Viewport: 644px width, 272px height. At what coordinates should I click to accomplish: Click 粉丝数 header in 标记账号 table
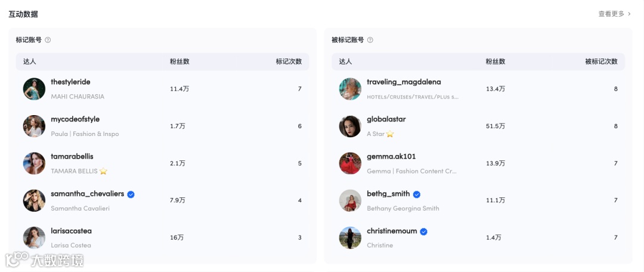179,61
